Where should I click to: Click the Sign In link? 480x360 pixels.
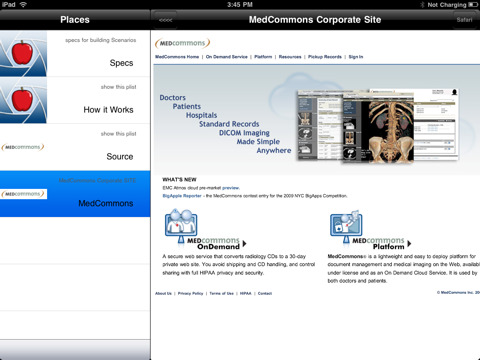pos(356,57)
